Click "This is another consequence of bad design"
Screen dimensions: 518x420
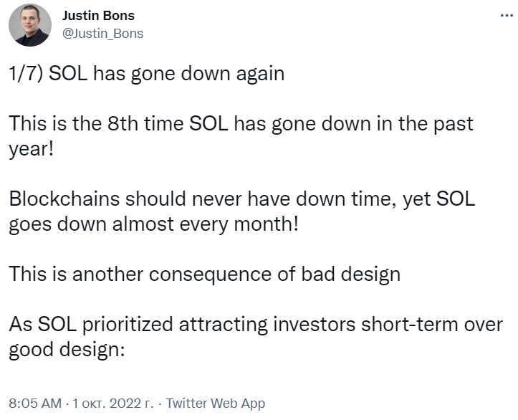tap(204, 275)
